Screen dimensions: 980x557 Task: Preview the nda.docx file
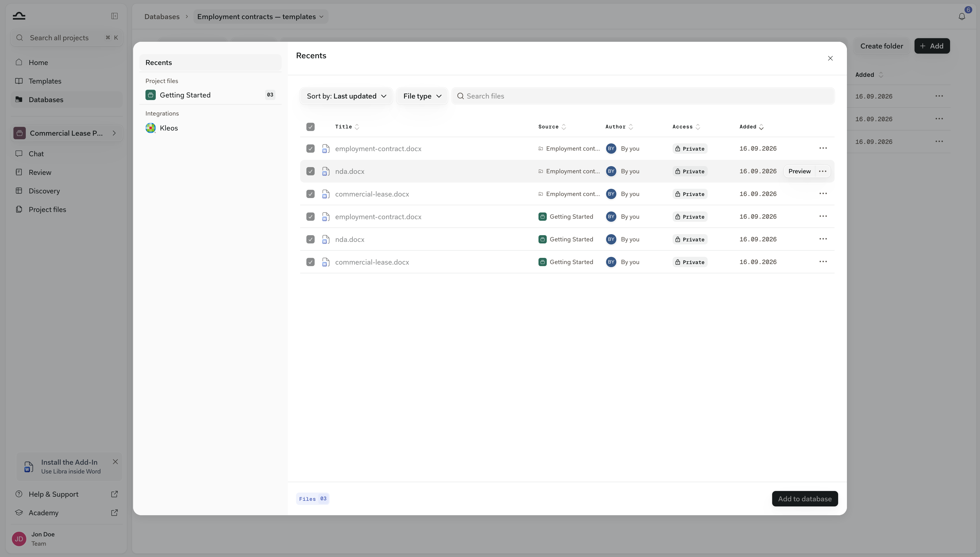[x=799, y=171]
